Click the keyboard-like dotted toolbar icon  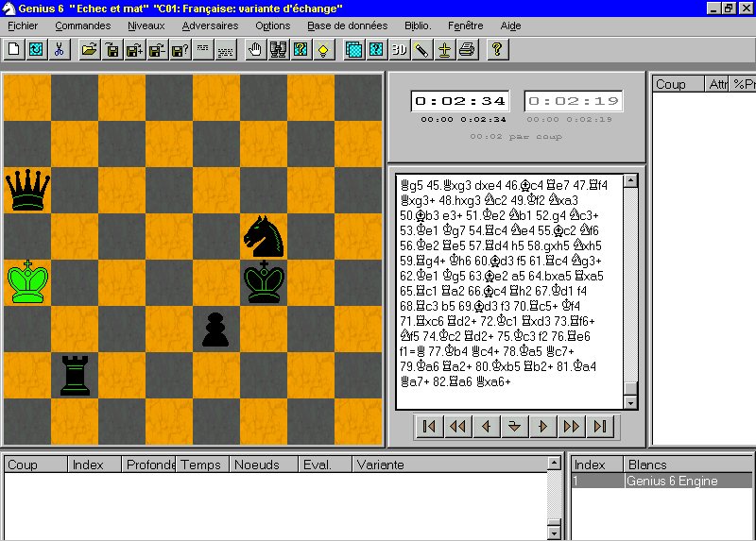[225, 50]
